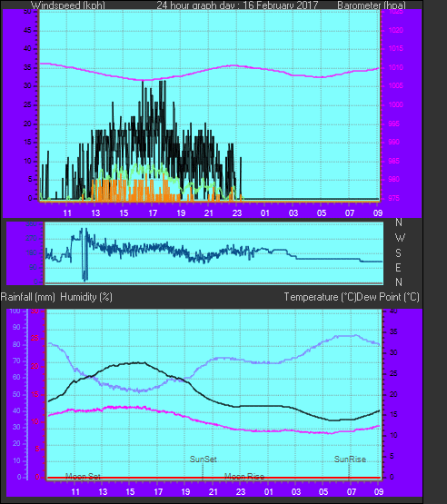Click the W wind direction letter
The height and width of the screenshot is (504, 447).
click(x=400, y=238)
